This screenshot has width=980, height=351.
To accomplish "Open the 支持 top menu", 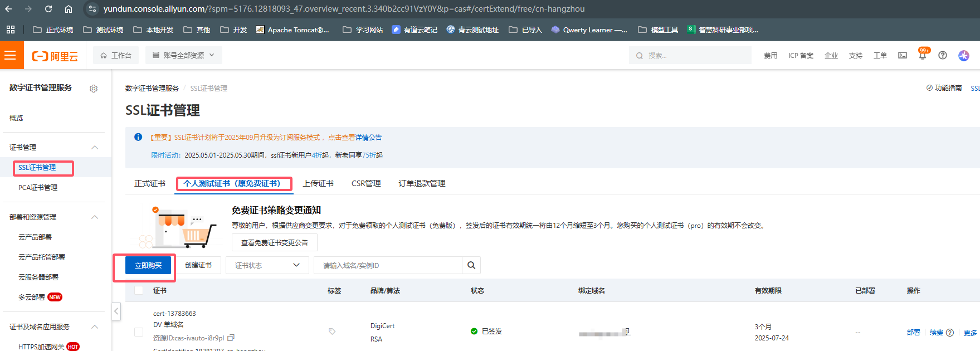I will pos(856,55).
